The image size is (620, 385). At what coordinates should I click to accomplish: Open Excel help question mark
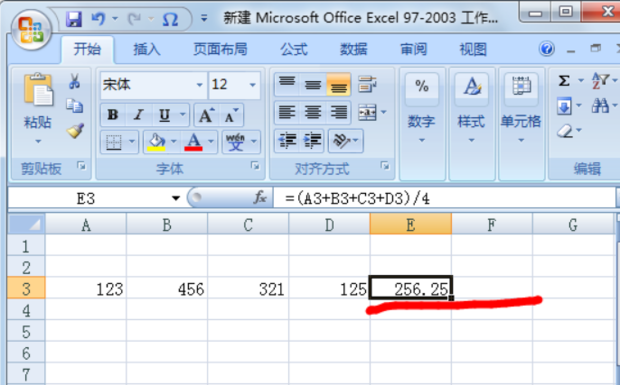pos(547,49)
